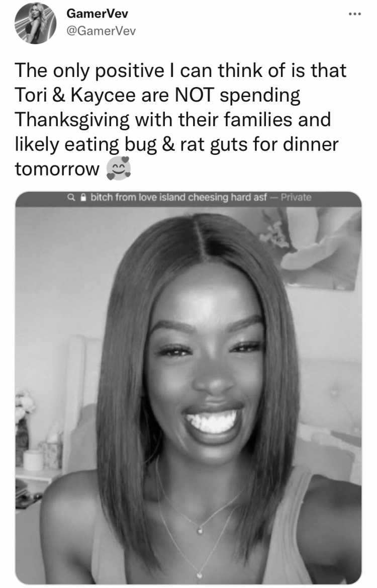The width and height of the screenshot is (377, 588).
Task: Open the three-dot more options menu
Action: click(x=354, y=14)
